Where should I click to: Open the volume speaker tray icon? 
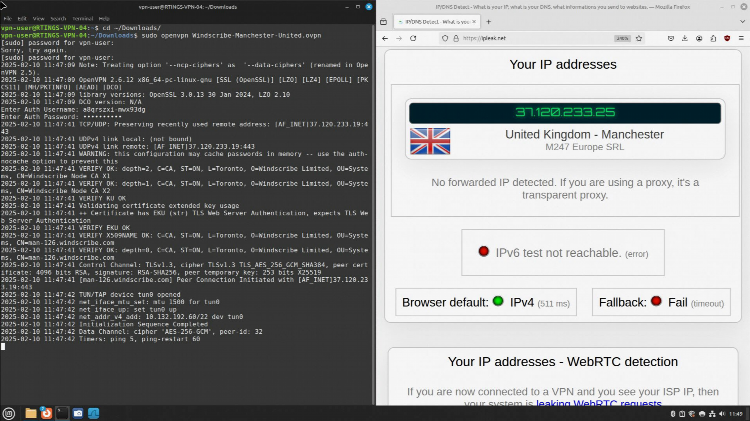(x=722, y=414)
